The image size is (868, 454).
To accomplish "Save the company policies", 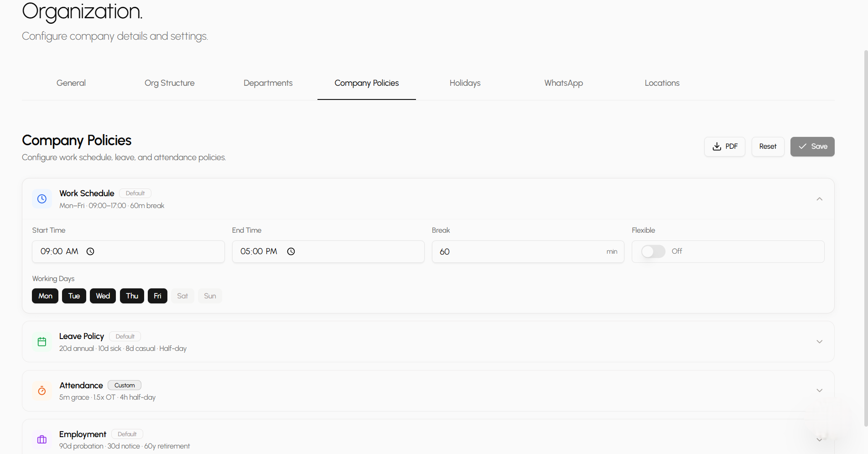I will [x=812, y=146].
